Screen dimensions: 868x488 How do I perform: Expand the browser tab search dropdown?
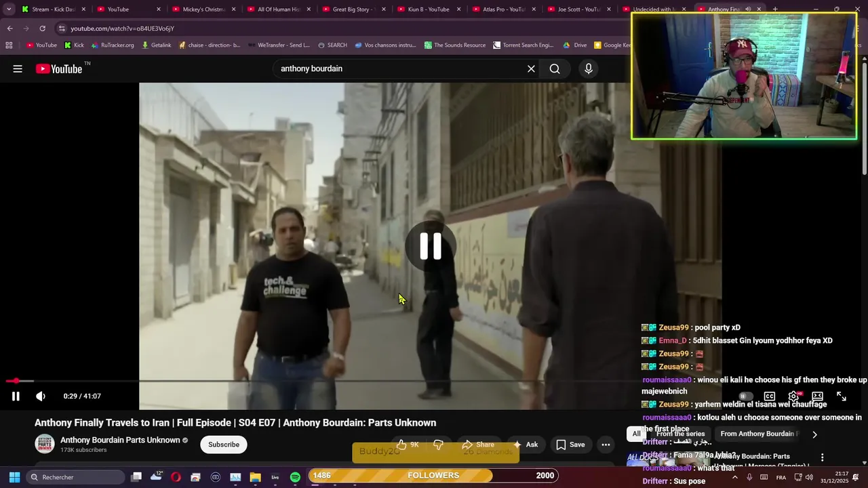pyautogui.click(x=9, y=9)
